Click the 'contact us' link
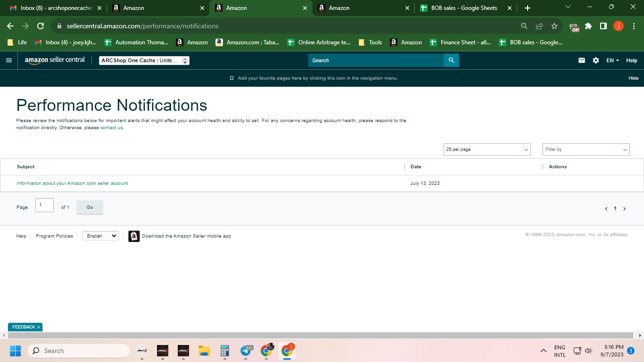This screenshot has height=362, width=644. click(112, 128)
